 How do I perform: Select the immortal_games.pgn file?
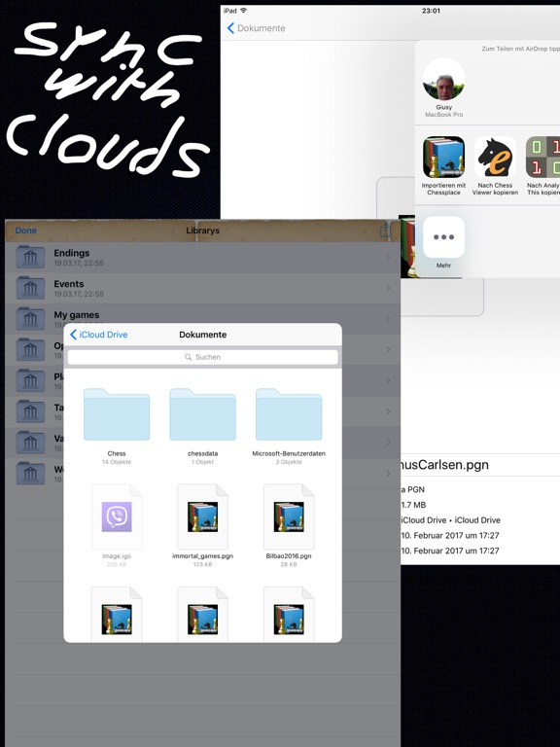point(203,516)
